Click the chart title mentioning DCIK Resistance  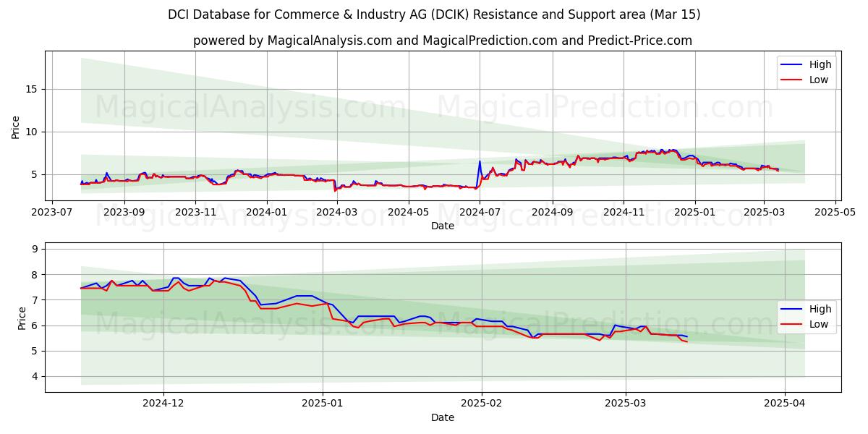coord(434,14)
